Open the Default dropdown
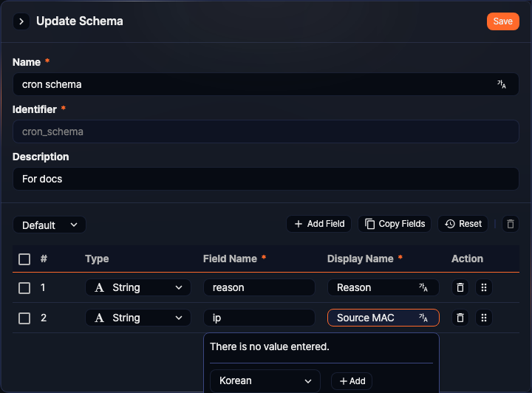This screenshot has height=393, width=532. coord(50,225)
